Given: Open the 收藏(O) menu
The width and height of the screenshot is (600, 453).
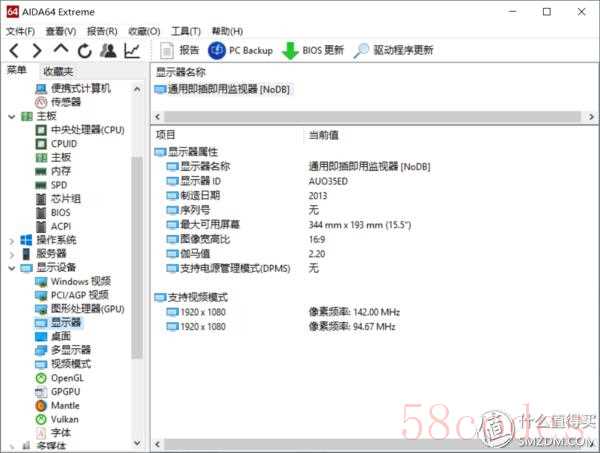Looking at the screenshot, I should [x=144, y=31].
